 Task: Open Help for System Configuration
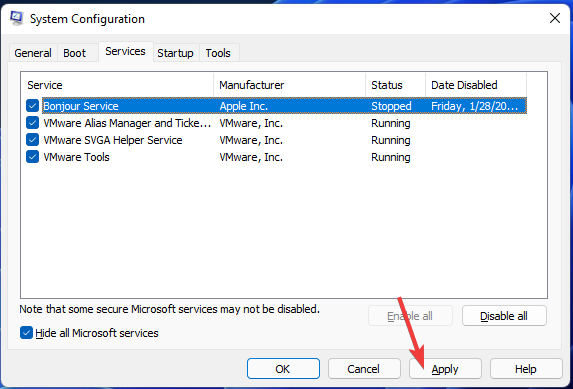(x=525, y=369)
